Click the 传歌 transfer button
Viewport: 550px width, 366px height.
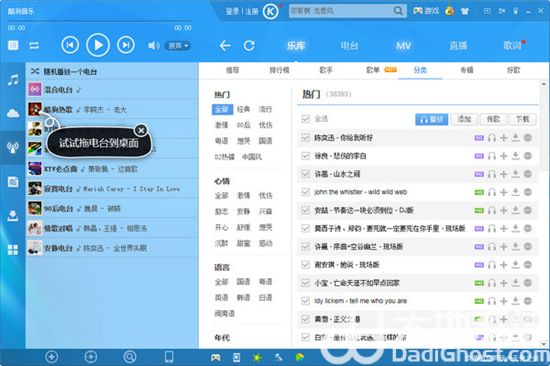(493, 119)
